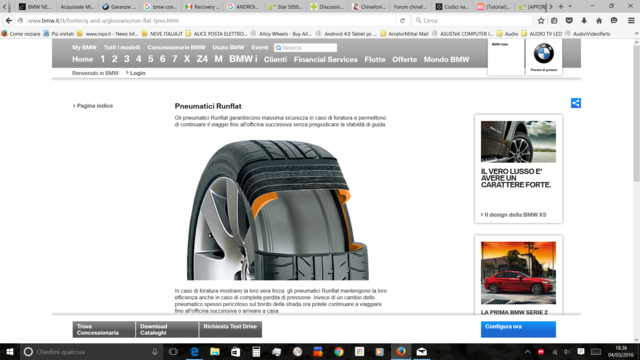Open 'ArcelorMittal Mail' bookmark
640x360 pixels.
click(x=404, y=33)
